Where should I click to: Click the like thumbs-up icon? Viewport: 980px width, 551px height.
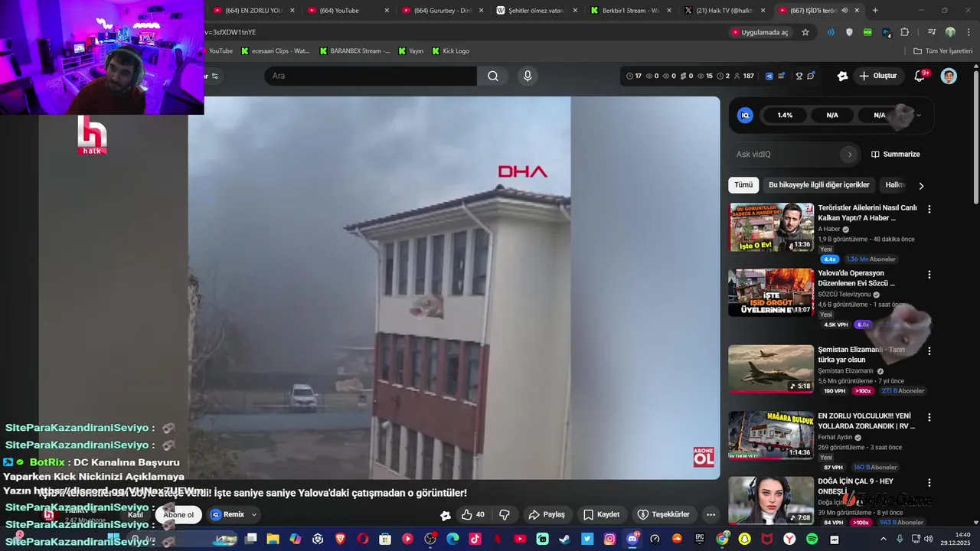pos(467,514)
